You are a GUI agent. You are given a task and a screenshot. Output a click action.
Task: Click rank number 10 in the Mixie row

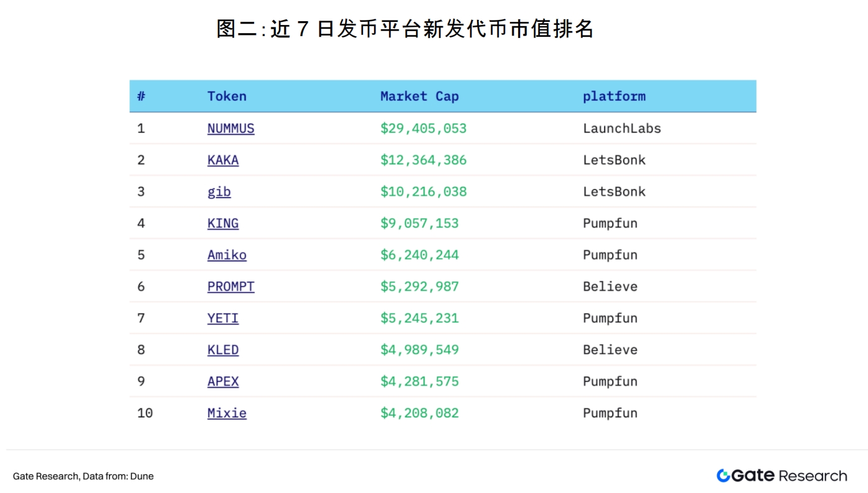[144, 413]
